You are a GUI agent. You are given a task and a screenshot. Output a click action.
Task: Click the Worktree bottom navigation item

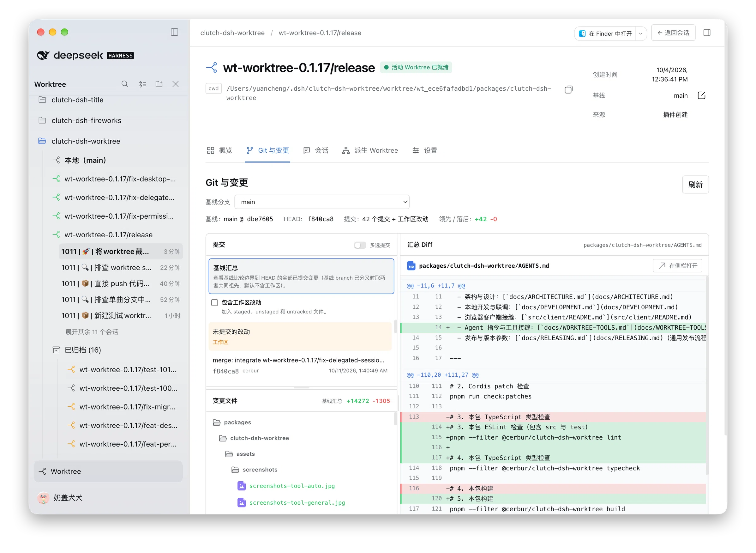pyautogui.click(x=108, y=471)
